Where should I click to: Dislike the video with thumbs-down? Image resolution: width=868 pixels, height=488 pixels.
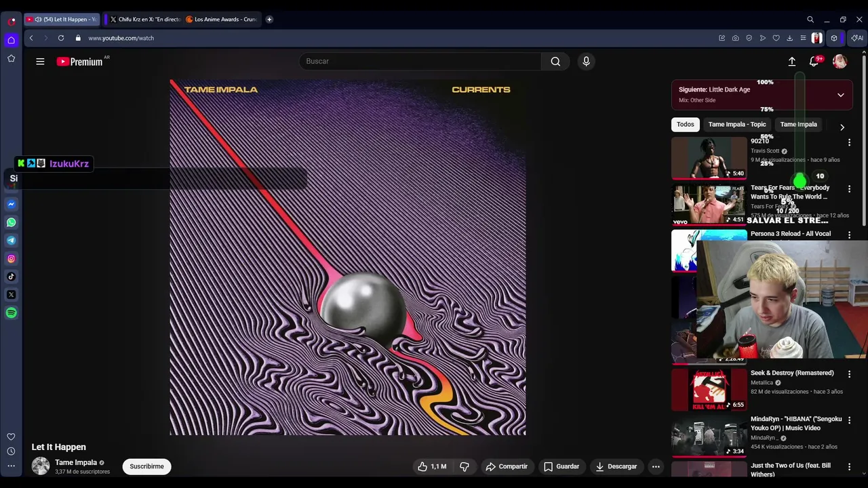(465, 466)
